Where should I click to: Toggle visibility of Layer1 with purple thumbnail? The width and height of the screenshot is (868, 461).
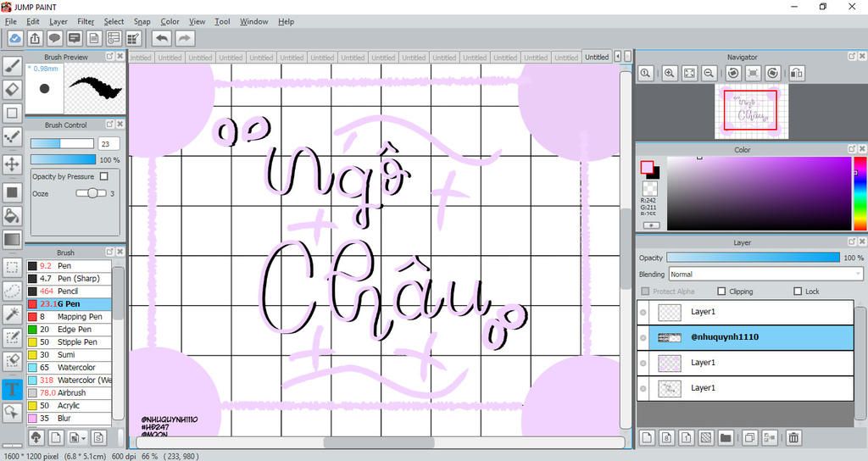point(643,363)
